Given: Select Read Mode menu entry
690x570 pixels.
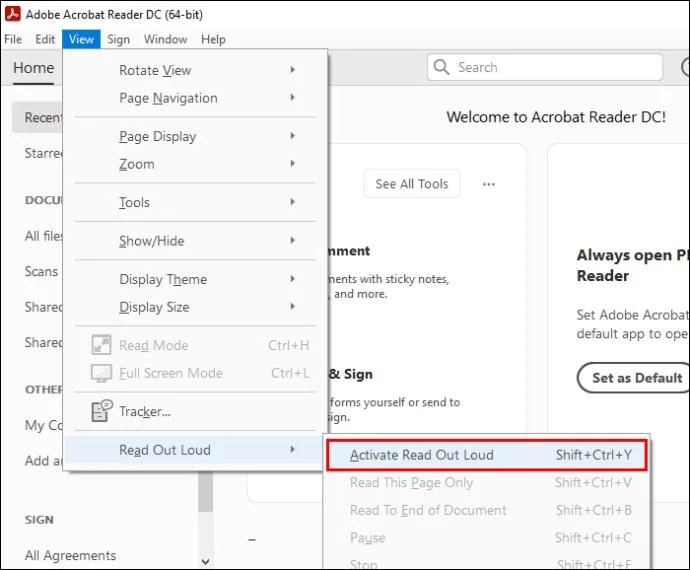Looking at the screenshot, I should pyautogui.click(x=192, y=346).
